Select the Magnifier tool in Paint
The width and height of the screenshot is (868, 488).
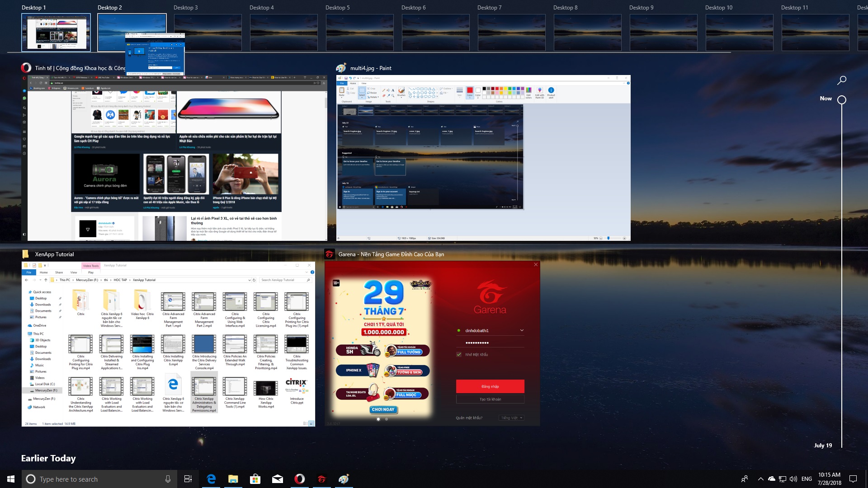coord(393,96)
